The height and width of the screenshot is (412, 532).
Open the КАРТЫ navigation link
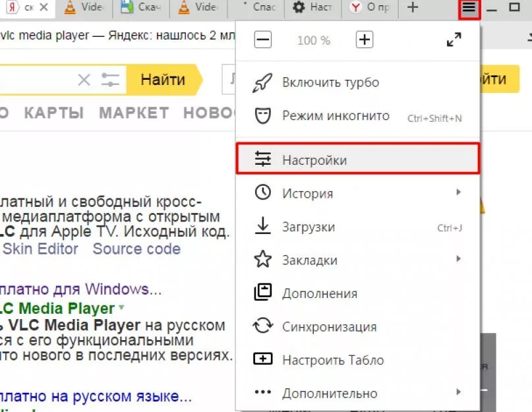pos(54,113)
